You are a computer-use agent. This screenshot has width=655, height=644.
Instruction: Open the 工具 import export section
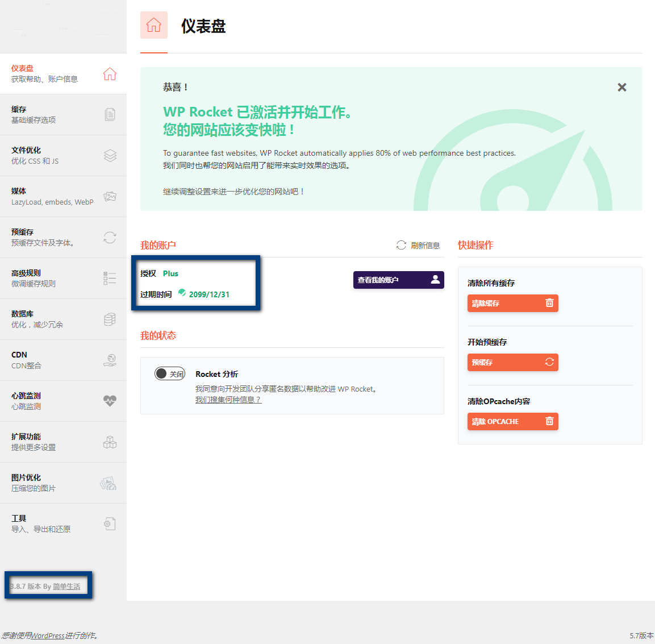[63, 524]
